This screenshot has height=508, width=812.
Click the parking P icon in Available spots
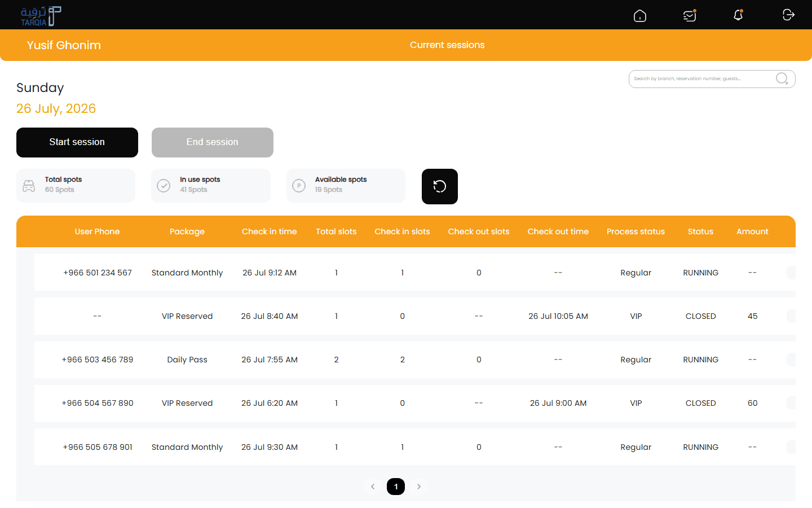pos(299,186)
